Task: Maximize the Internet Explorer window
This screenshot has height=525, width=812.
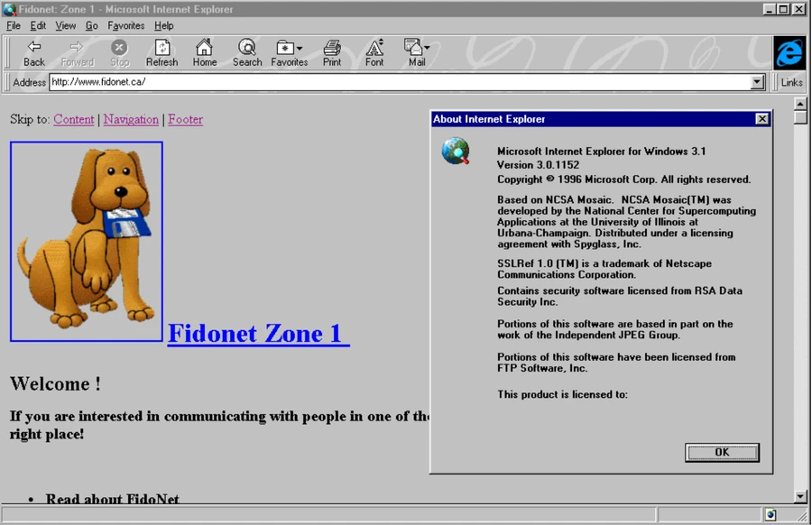Action: pyautogui.click(x=783, y=9)
